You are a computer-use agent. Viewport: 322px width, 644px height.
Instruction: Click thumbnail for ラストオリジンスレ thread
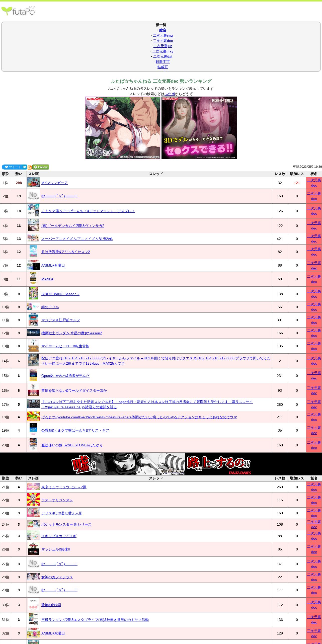[x=33, y=499]
